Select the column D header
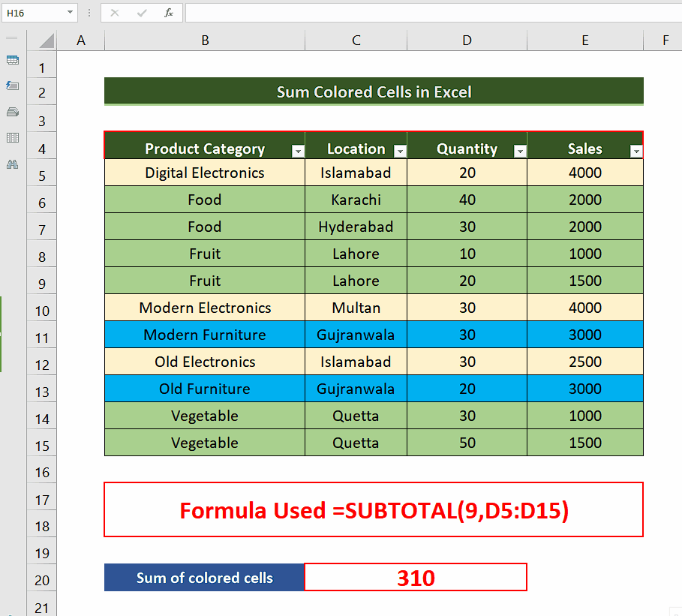 (x=467, y=40)
